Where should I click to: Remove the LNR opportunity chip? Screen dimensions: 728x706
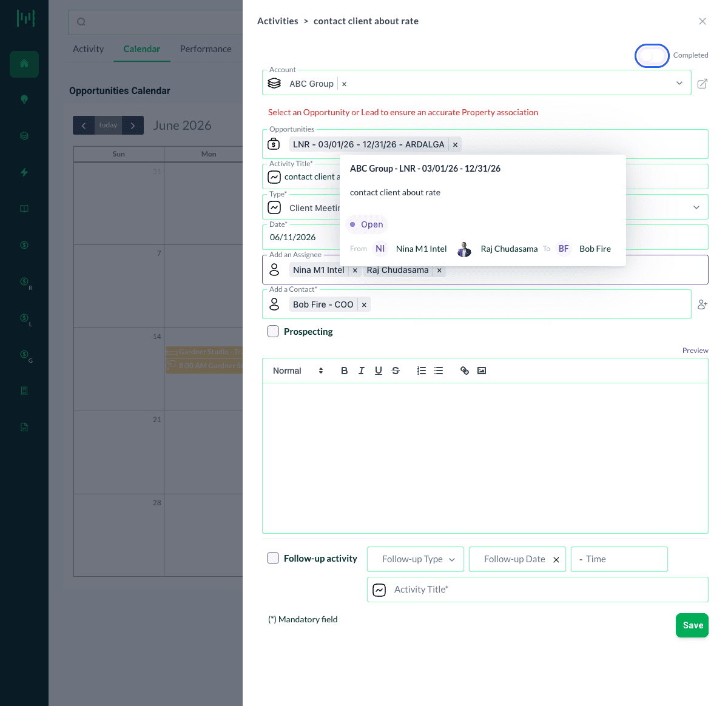(455, 144)
